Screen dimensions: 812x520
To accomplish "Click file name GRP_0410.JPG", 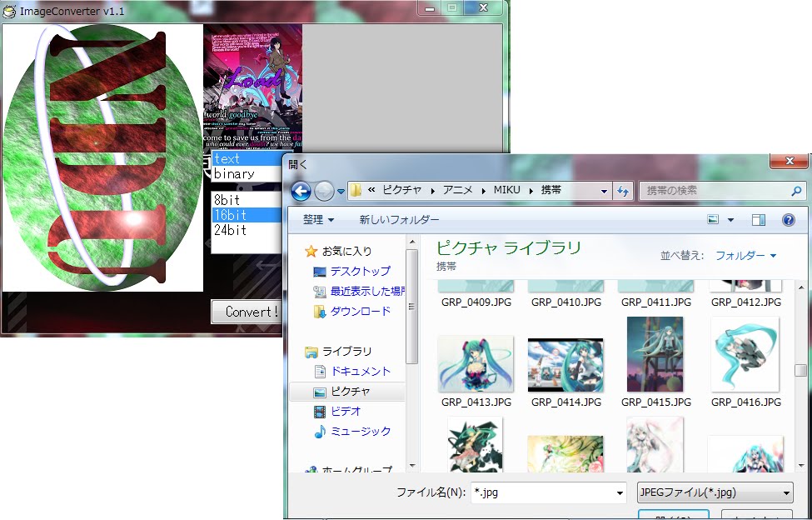I will coord(566,302).
